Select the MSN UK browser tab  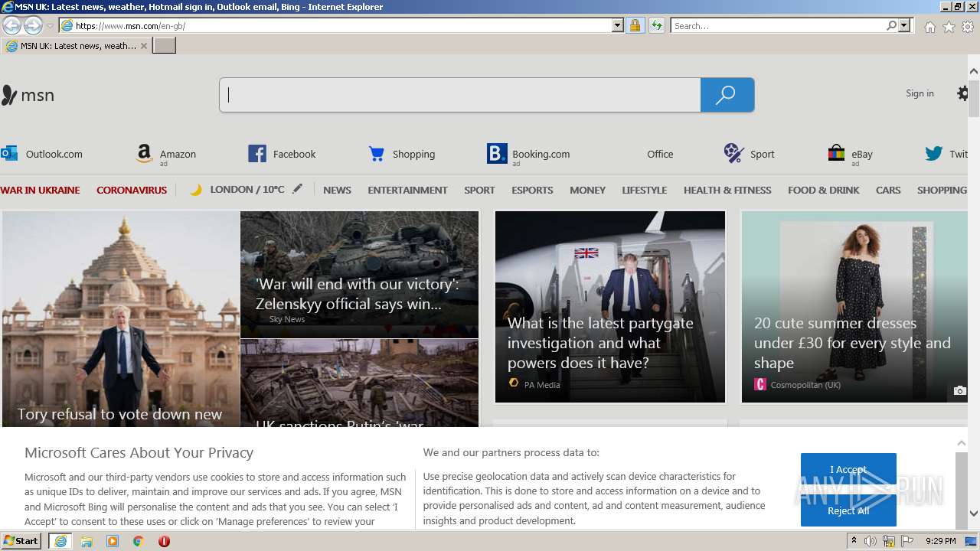point(77,46)
